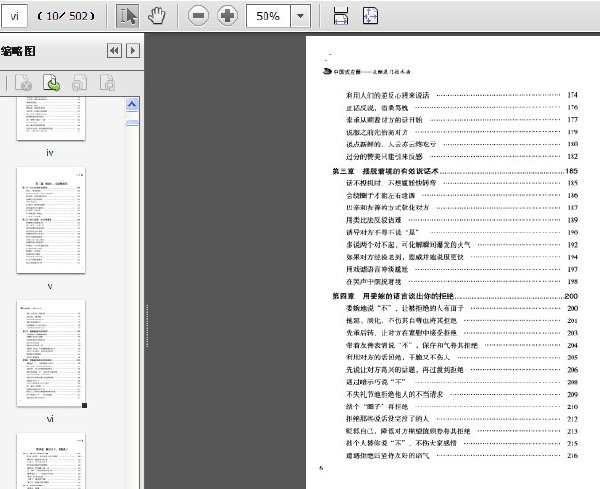
Task: Open the partially visible thumbnail below vi
Action: point(51,461)
